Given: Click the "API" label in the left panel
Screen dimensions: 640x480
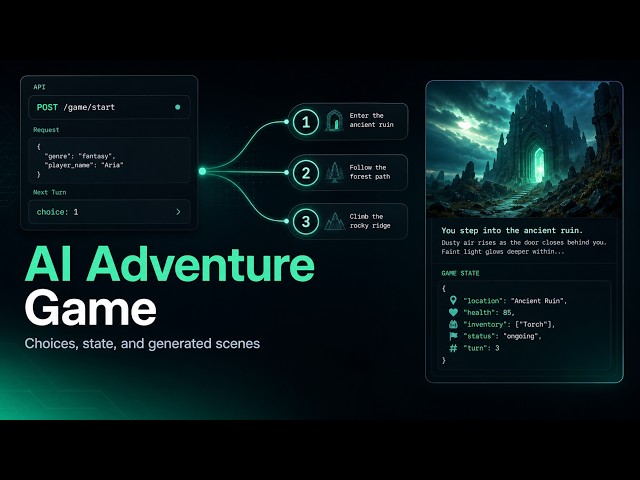Looking at the screenshot, I should (x=39, y=87).
